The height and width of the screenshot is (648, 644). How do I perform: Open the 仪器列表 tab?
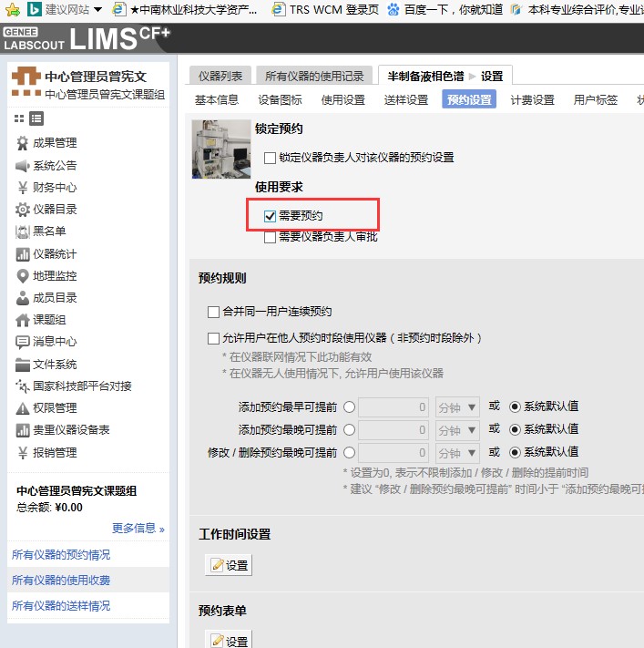pyautogui.click(x=220, y=76)
